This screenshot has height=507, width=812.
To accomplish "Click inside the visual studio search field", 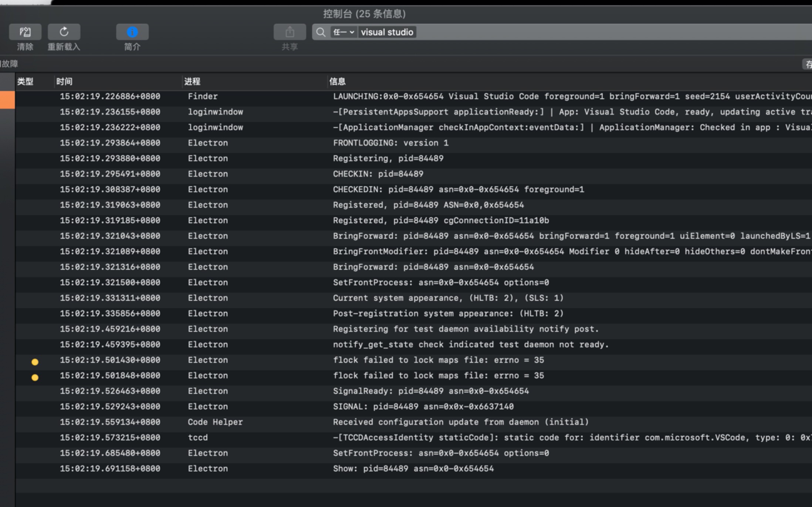I will (x=387, y=32).
